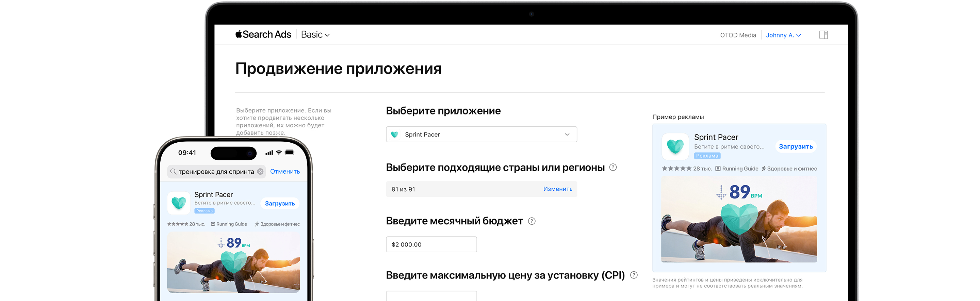Click Реклама badge in ad preview panel

(707, 156)
